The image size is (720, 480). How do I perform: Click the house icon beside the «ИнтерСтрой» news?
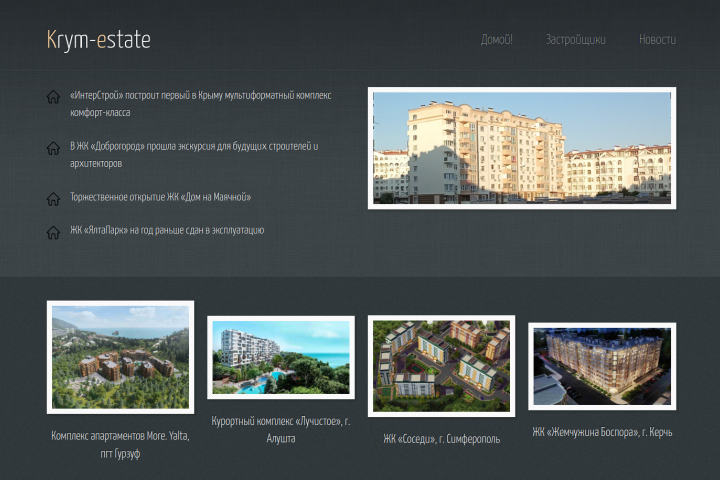click(53, 97)
